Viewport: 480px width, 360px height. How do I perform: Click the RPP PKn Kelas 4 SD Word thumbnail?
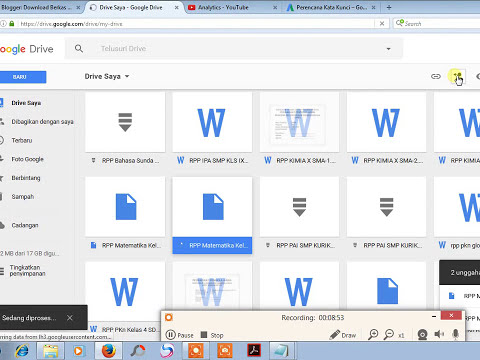125,292
